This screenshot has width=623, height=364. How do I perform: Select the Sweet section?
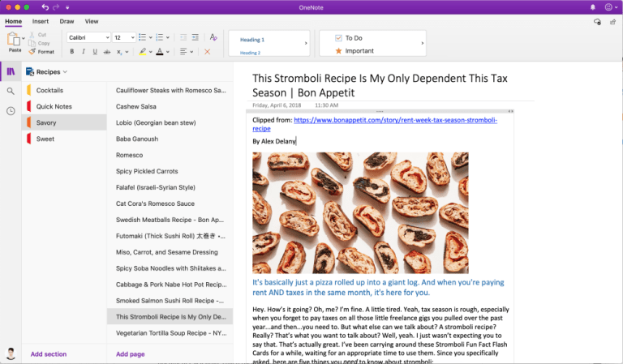click(x=64, y=139)
